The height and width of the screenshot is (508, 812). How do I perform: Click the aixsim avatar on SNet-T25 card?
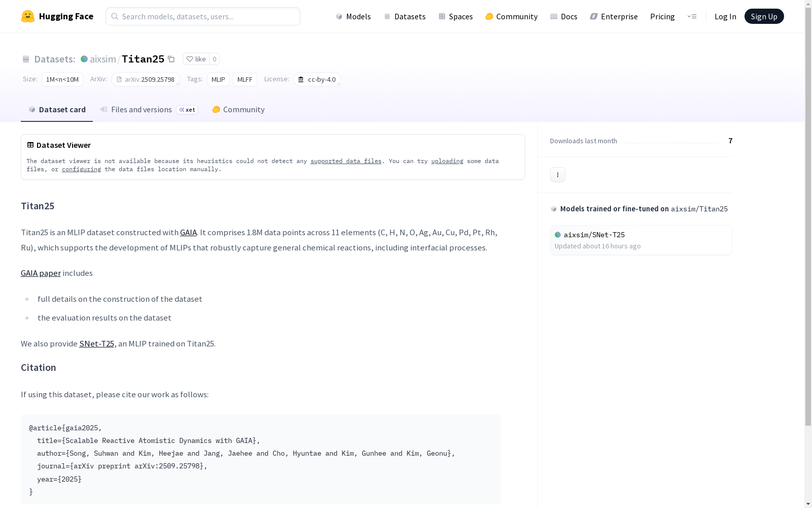pos(558,235)
